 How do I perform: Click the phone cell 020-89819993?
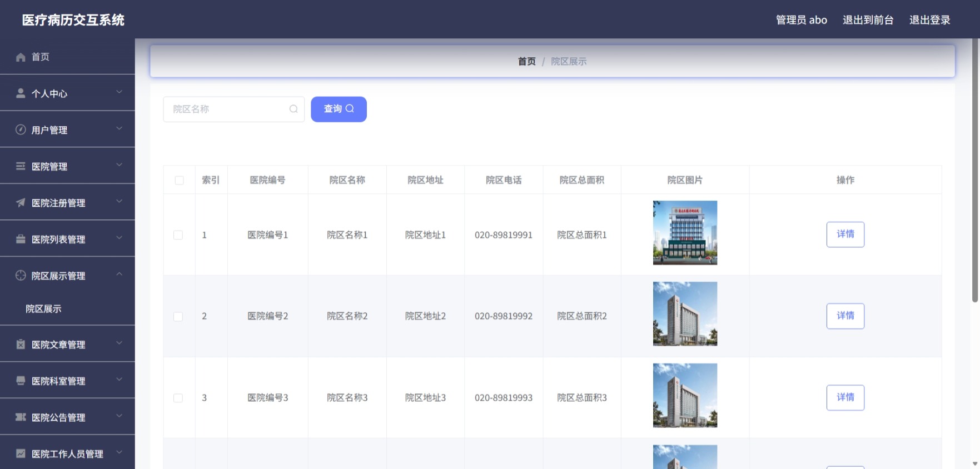tap(503, 398)
